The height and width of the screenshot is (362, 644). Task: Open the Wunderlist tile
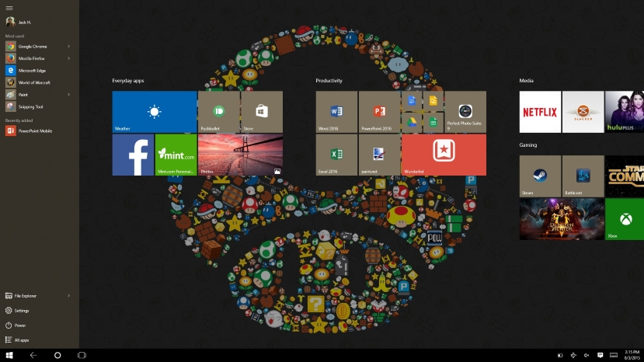444,155
